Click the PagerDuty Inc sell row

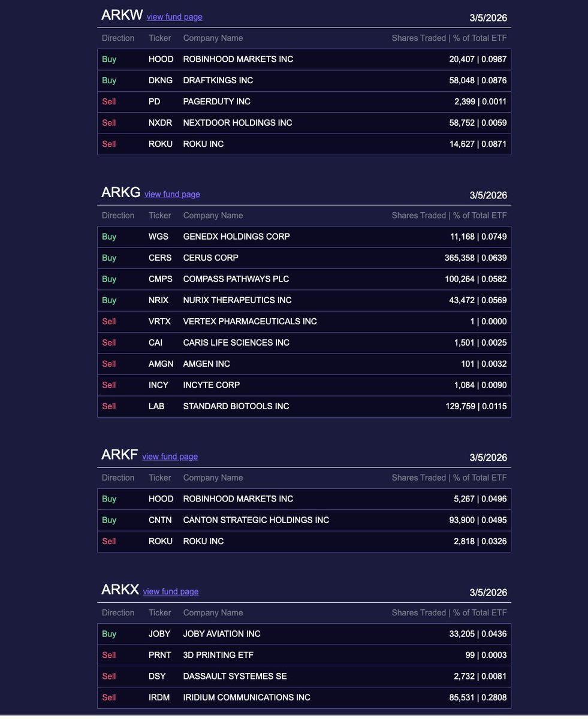(x=304, y=102)
